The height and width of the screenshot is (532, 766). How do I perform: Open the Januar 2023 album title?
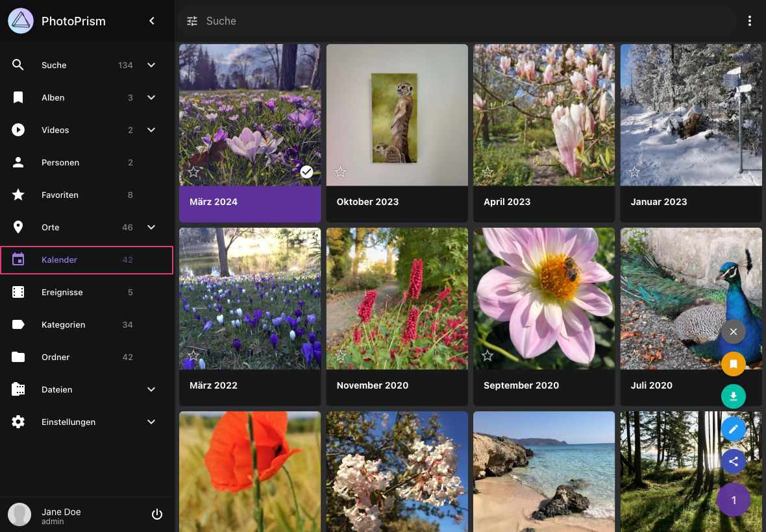(x=658, y=202)
